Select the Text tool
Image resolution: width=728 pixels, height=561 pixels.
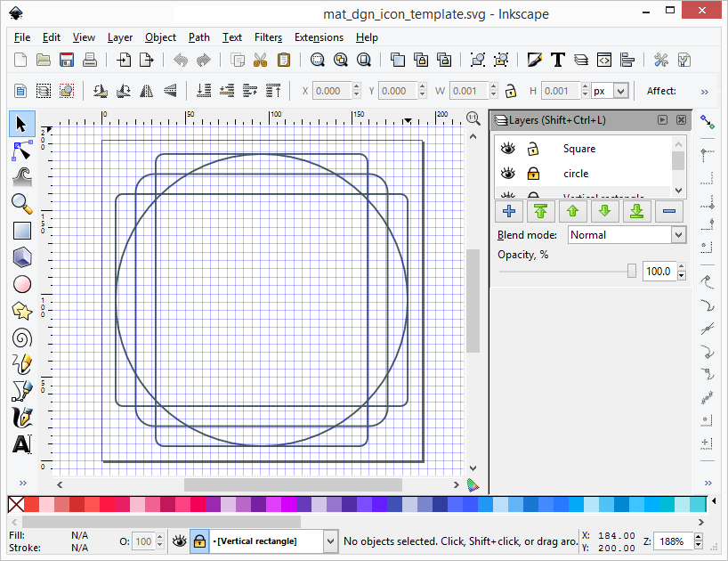[21, 444]
